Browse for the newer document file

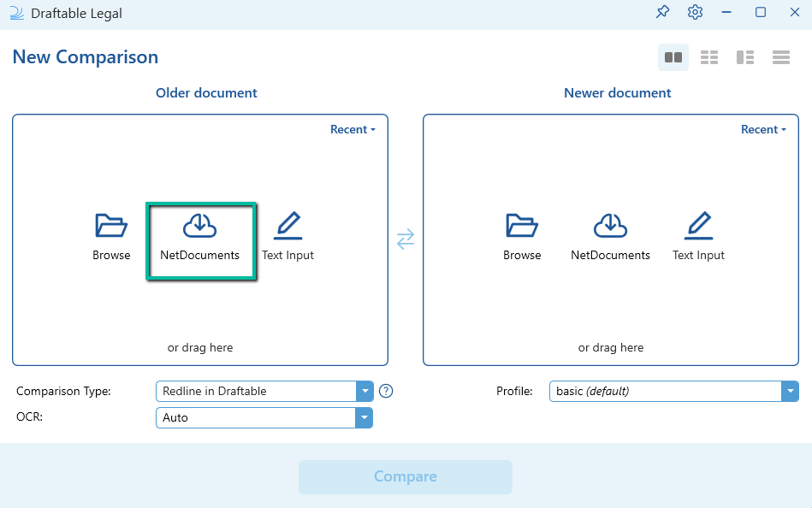[522, 237]
